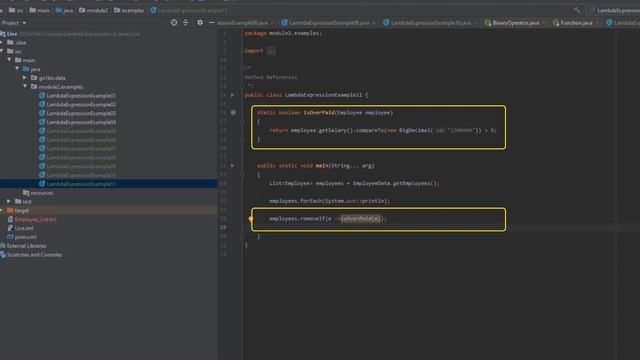Image resolution: width=640 pixels, height=360 pixels.
Task: Switch to BinaryOperator.java tab
Action: [x=515, y=23]
